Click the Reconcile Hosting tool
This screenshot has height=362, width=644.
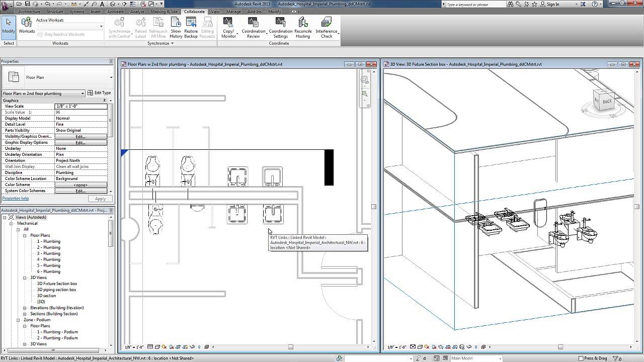pyautogui.click(x=303, y=26)
